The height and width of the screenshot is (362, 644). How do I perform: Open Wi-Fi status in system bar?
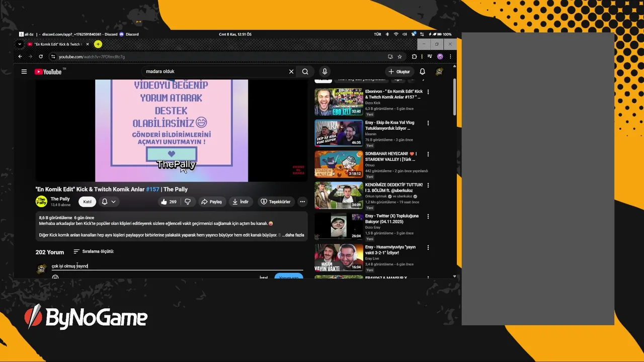pos(396,34)
